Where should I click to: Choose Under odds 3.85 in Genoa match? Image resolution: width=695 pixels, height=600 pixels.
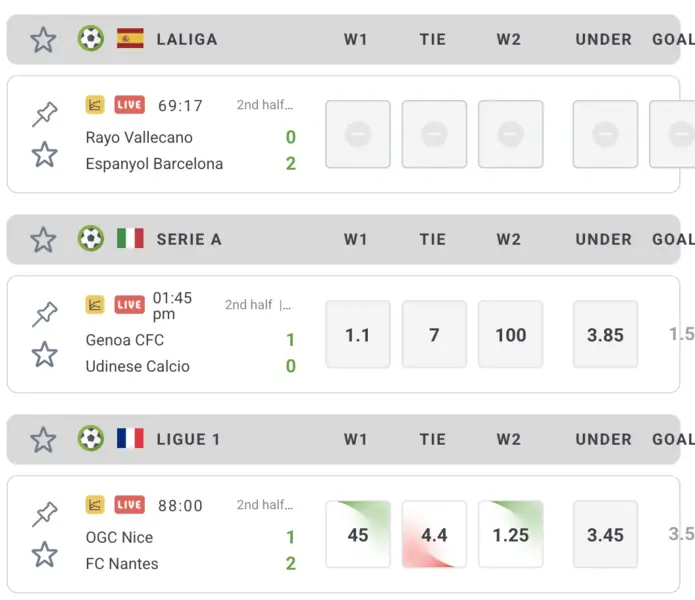(605, 335)
